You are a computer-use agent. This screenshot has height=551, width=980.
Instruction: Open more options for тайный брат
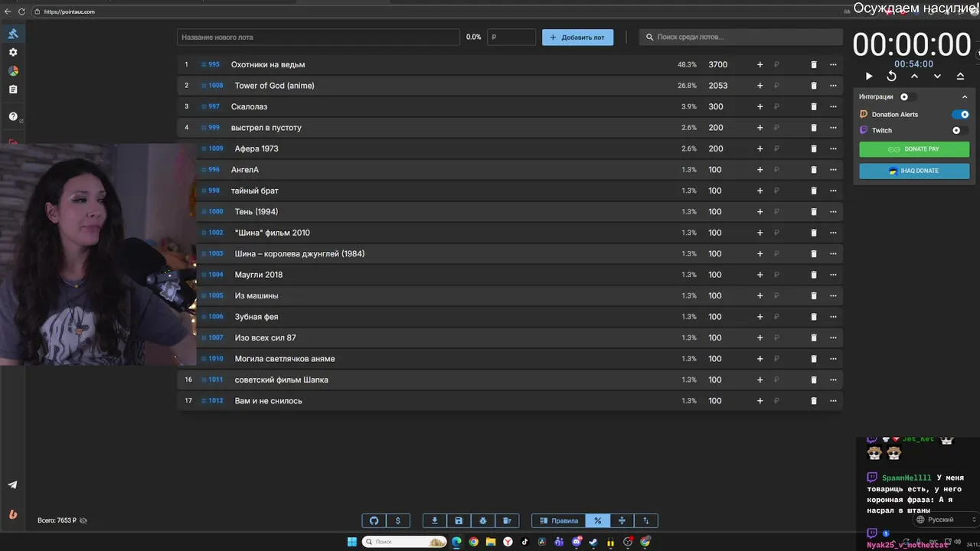click(x=833, y=191)
